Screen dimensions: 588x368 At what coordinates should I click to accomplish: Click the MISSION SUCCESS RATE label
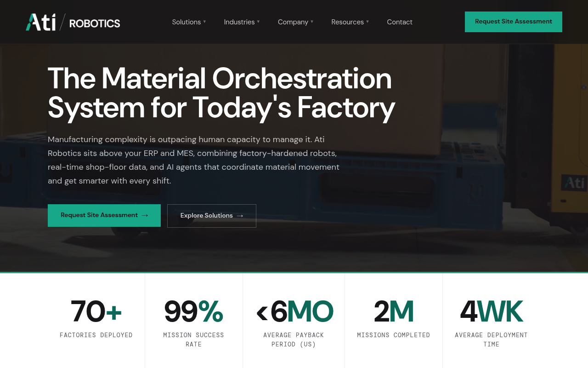194,339
